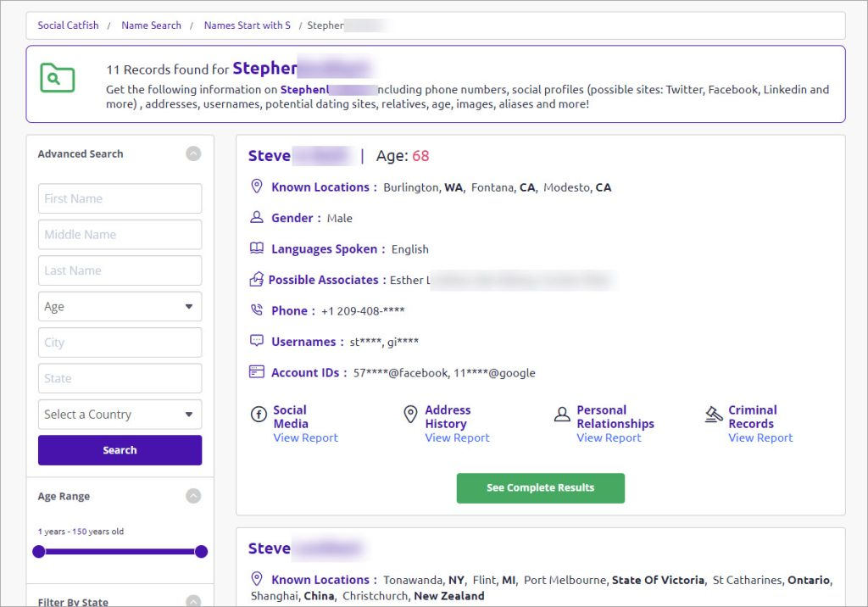The width and height of the screenshot is (868, 607).
Task: Click the Burlington, WA location text
Action: tap(423, 187)
